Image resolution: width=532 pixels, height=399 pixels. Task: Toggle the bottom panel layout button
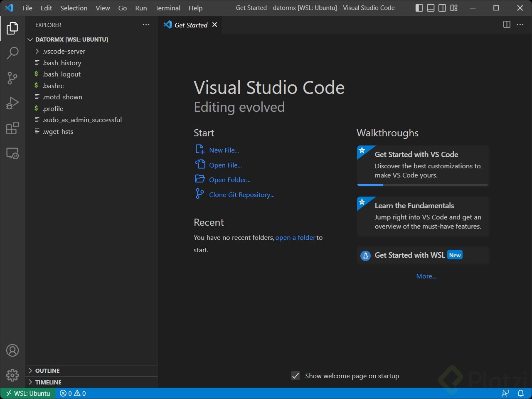click(431, 8)
